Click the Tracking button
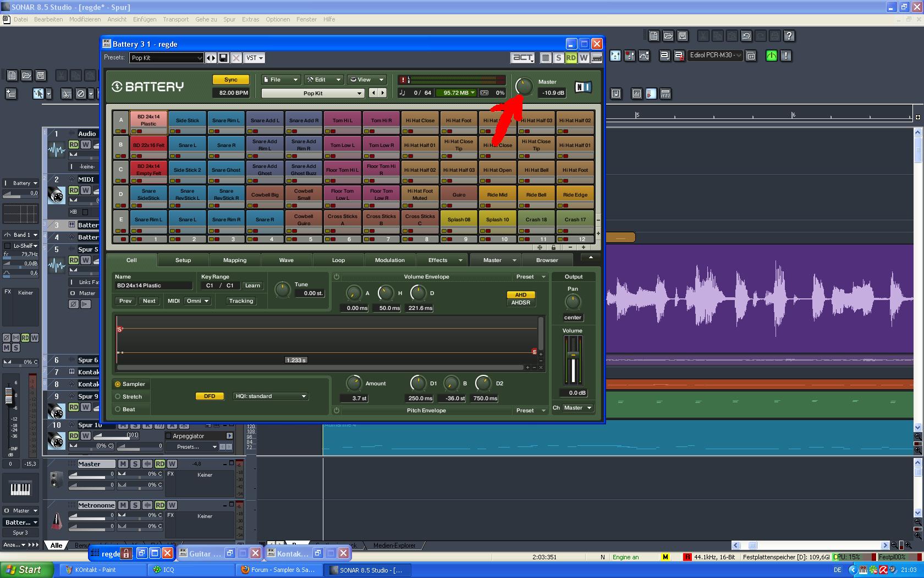924x578 pixels. tap(241, 301)
